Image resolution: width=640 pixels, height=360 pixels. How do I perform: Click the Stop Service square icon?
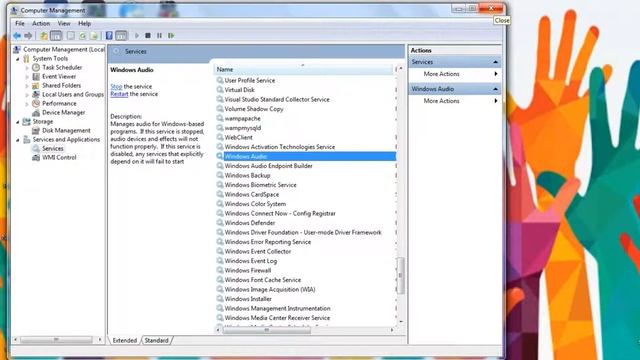148,36
